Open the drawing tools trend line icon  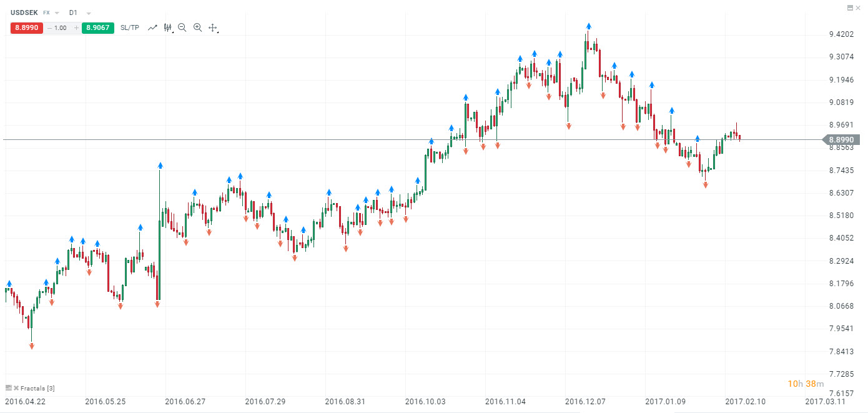(152, 27)
